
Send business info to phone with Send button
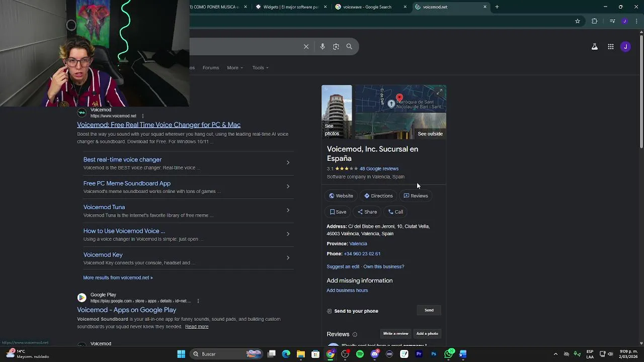click(x=429, y=310)
